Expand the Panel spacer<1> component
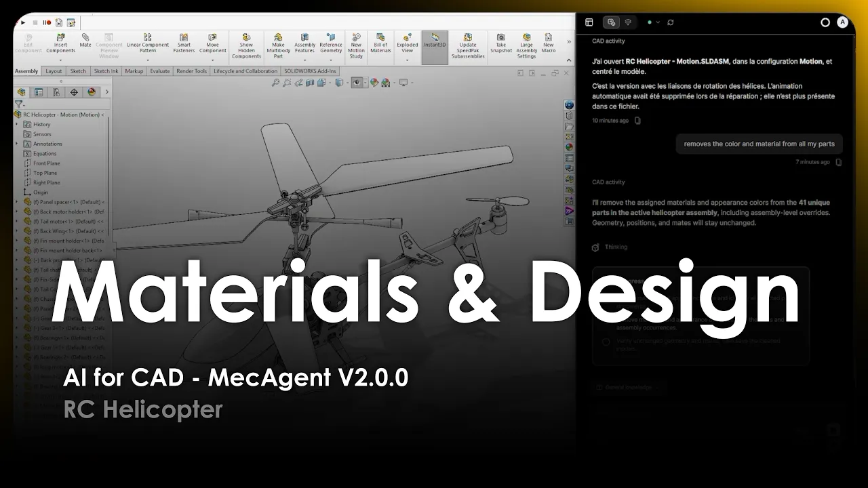This screenshot has height=488, width=868. pyautogui.click(x=17, y=202)
